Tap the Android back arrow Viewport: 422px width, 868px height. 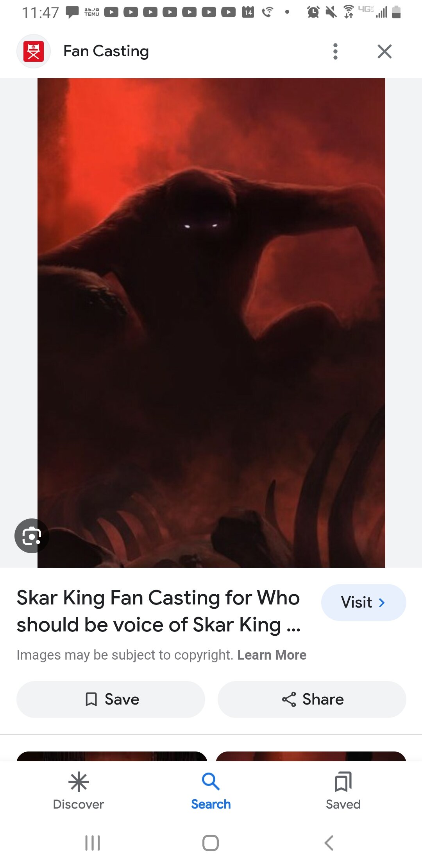(329, 843)
